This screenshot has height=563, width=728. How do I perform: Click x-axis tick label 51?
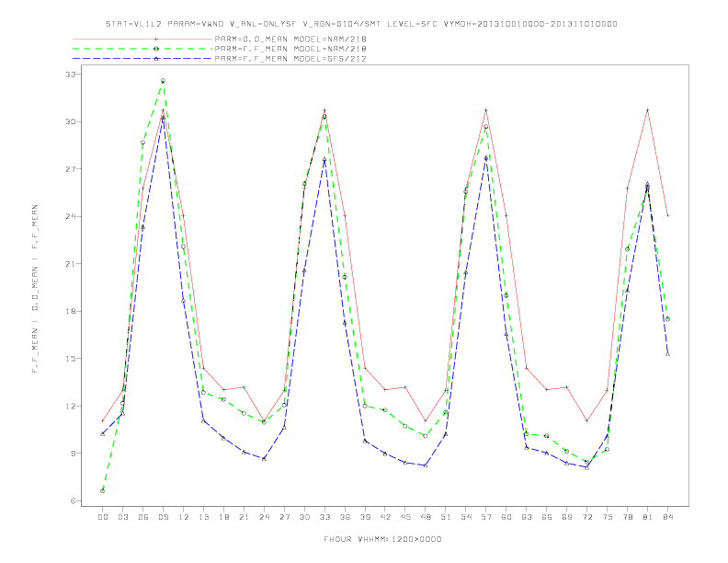click(x=446, y=517)
